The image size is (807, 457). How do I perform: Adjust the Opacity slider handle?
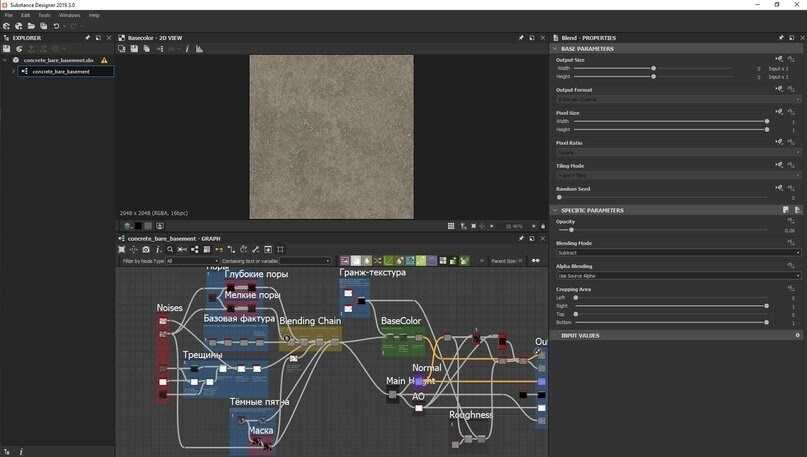[572, 230]
